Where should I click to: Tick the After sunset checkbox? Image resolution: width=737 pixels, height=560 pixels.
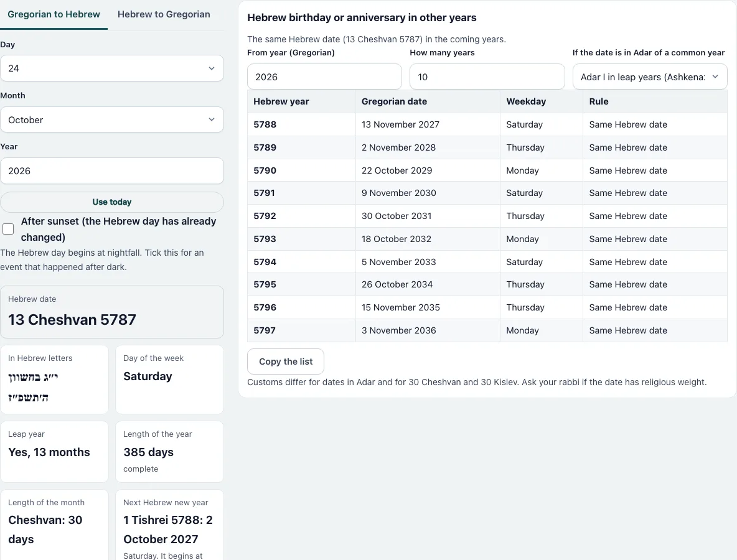[x=8, y=229]
